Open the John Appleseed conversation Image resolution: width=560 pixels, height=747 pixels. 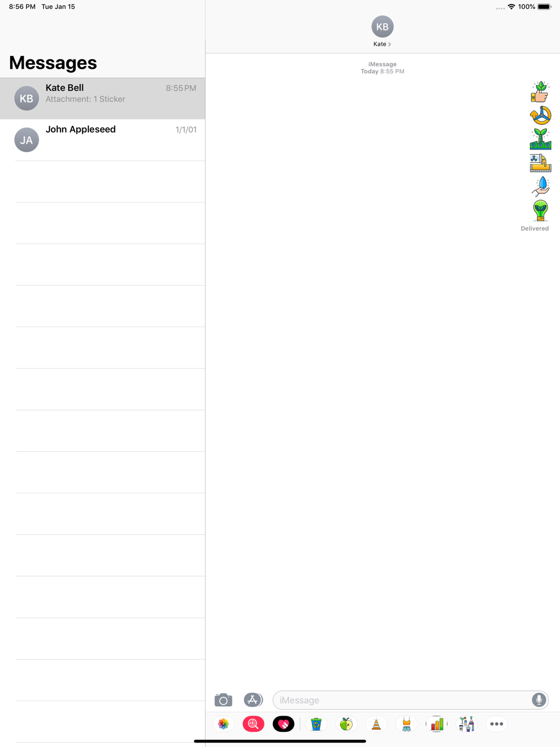pos(102,140)
